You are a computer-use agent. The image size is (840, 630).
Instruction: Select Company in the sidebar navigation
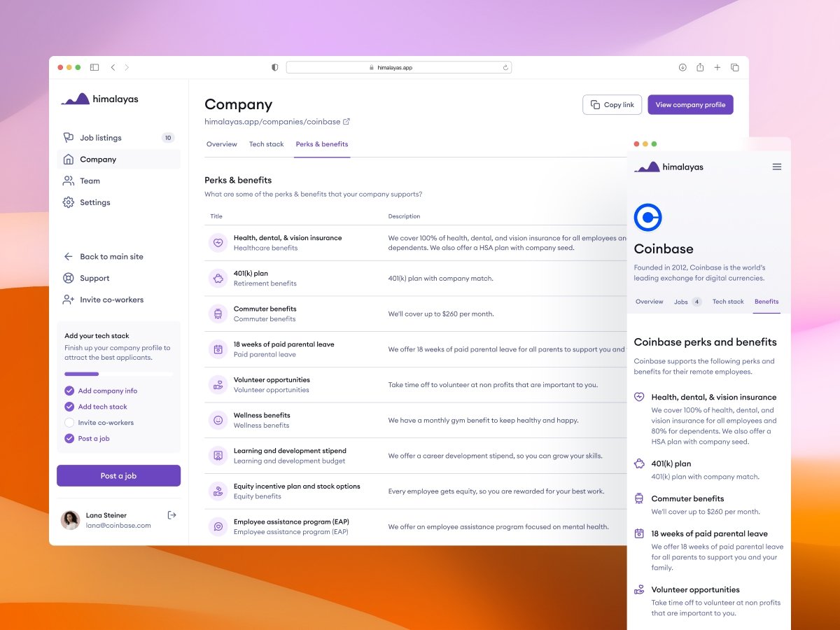118,160
